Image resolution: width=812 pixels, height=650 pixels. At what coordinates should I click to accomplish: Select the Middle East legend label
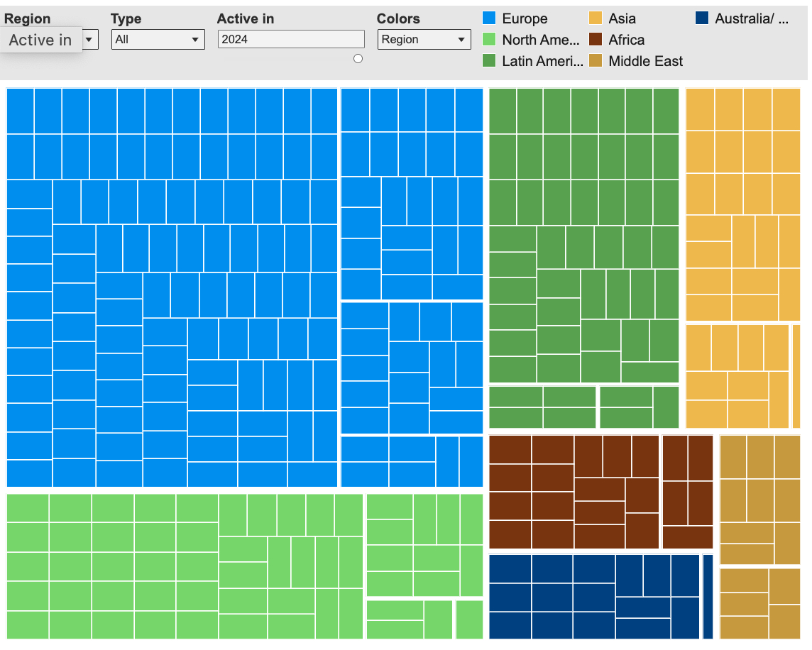coord(645,61)
